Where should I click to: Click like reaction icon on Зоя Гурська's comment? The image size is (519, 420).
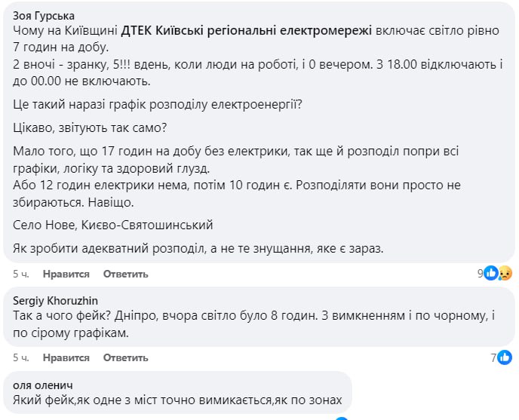point(491,273)
